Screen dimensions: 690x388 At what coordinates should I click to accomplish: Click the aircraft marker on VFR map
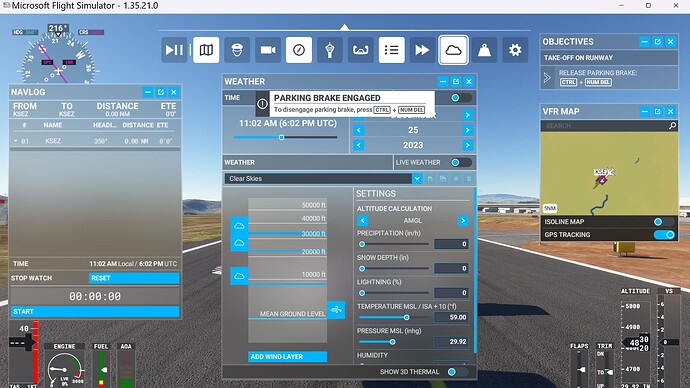[x=602, y=179]
